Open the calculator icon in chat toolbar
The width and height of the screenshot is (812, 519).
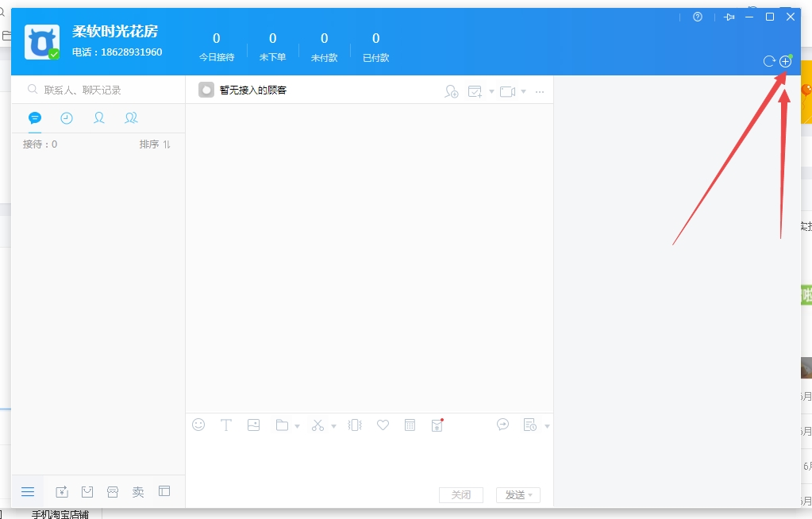pos(410,425)
